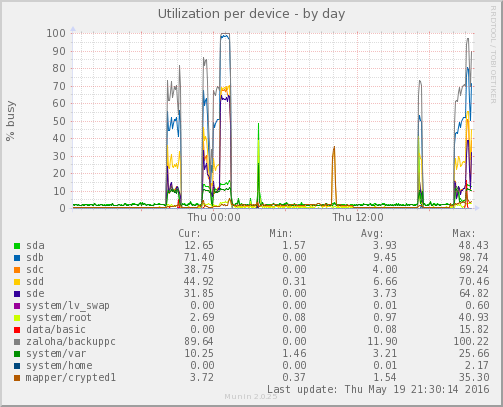This screenshot has height=407, width=503.
Task: Click the sdb current value 71.40
Action: 199,258
